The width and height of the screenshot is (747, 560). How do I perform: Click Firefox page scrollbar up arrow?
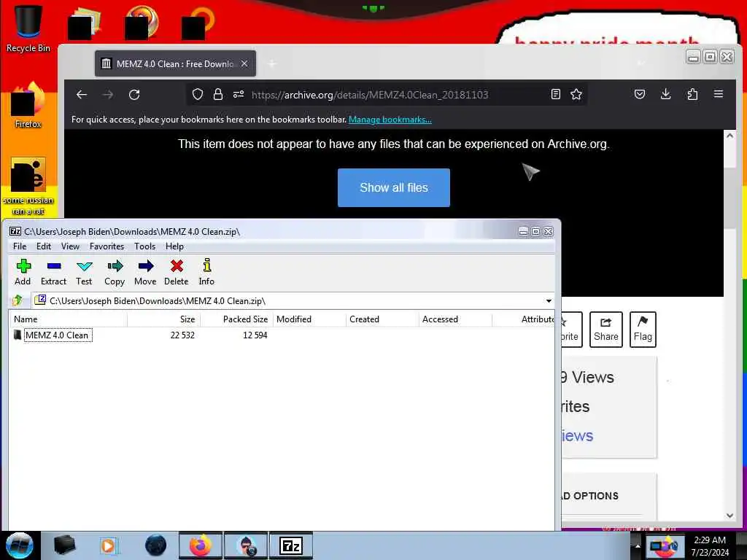click(729, 136)
